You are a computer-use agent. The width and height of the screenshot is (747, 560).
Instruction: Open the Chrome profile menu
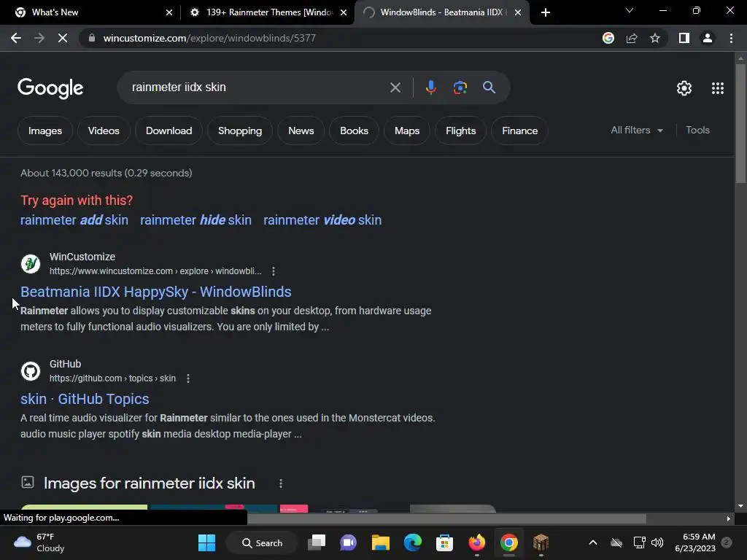[x=708, y=38]
